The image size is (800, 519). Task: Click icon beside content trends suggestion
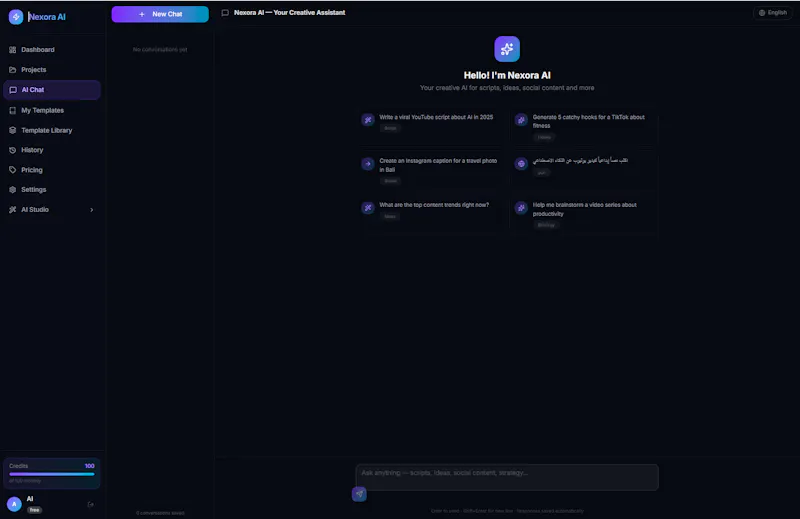368,208
